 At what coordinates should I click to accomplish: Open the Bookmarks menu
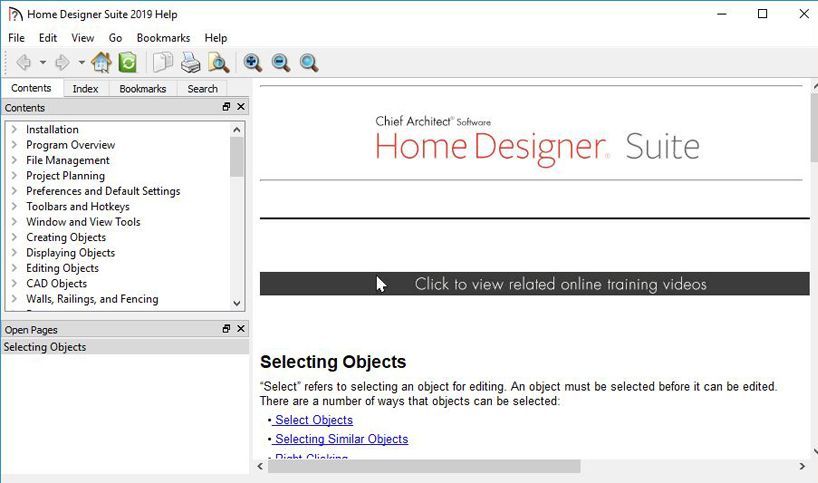(x=163, y=38)
